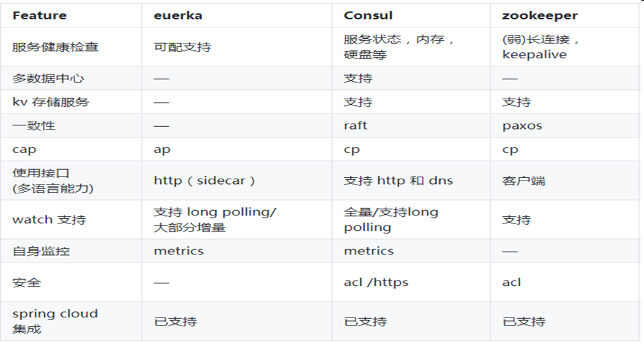Click the Feature column header
Screen dimensions: 644x343
40,15
